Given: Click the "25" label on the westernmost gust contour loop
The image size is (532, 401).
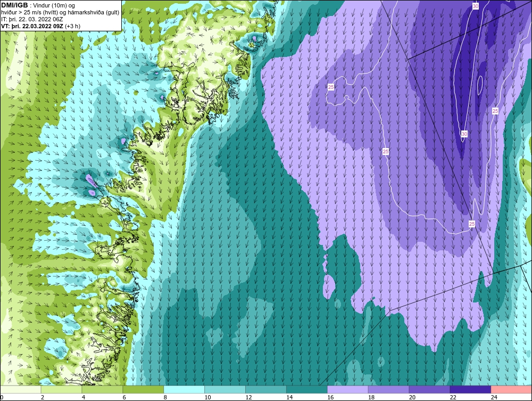Looking at the screenshot, I should click(x=331, y=87).
